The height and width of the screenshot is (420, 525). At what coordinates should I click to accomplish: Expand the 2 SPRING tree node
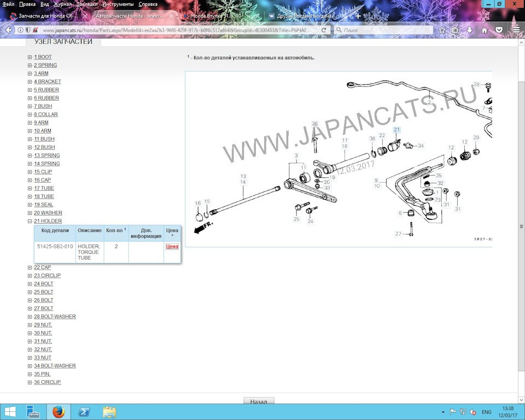pyautogui.click(x=30, y=65)
